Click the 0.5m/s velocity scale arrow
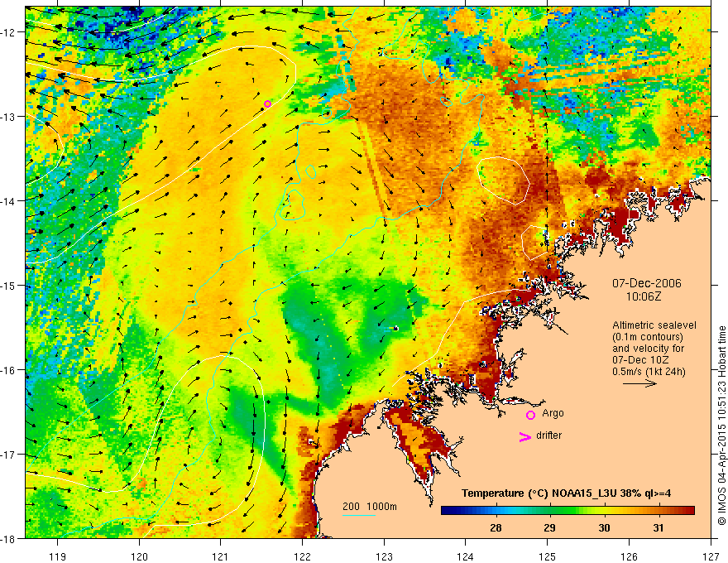 tap(639, 383)
